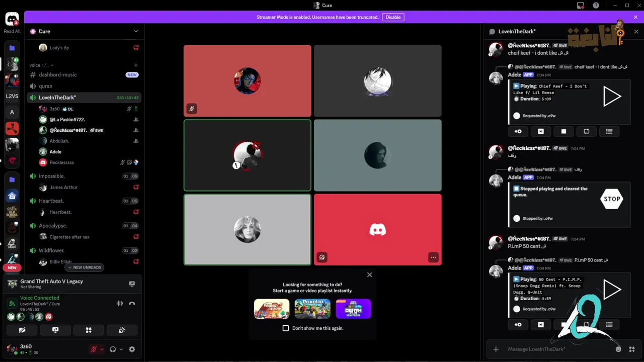This screenshot has width=644, height=362.
Task: Open Discord home direct messages icon
Action: pos(12,19)
